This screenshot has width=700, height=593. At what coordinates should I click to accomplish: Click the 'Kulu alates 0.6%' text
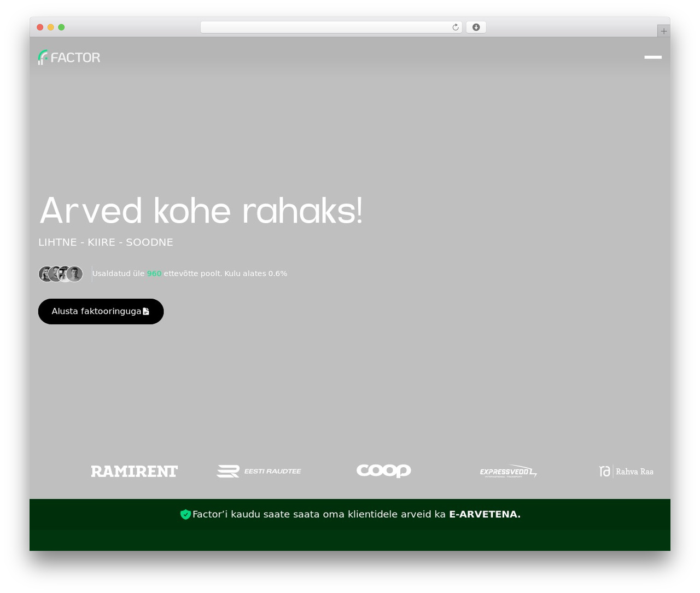click(256, 274)
